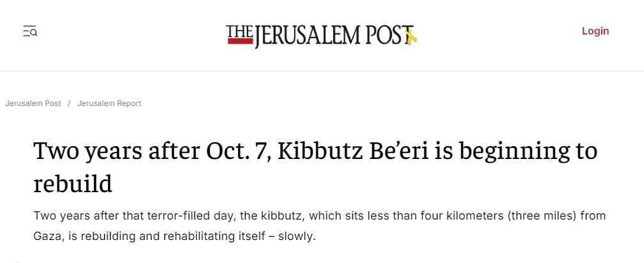Click 'Oct. 7' in the headline
The image size is (644, 263).
click(230, 151)
